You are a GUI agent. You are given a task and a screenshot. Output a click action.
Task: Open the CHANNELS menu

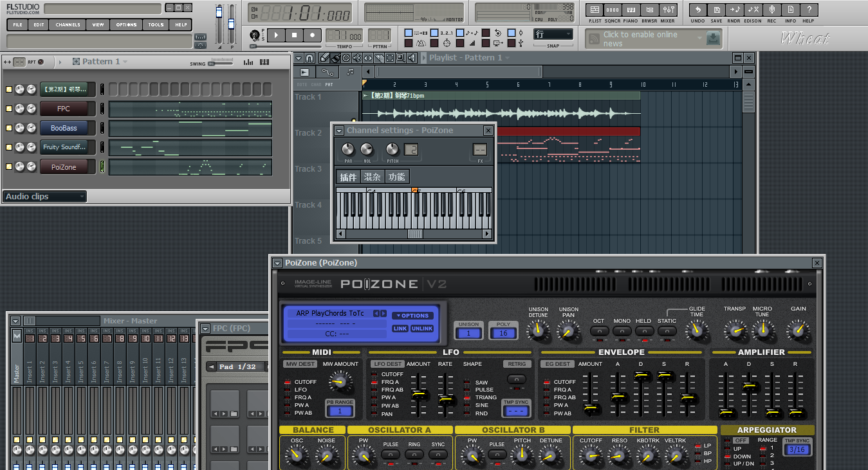pos(68,25)
